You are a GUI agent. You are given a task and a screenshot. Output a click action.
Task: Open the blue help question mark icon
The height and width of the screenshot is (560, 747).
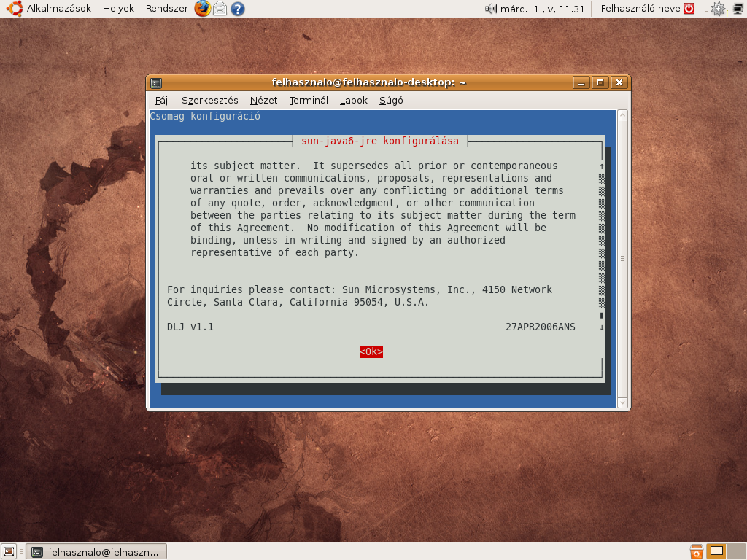(x=237, y=9)
